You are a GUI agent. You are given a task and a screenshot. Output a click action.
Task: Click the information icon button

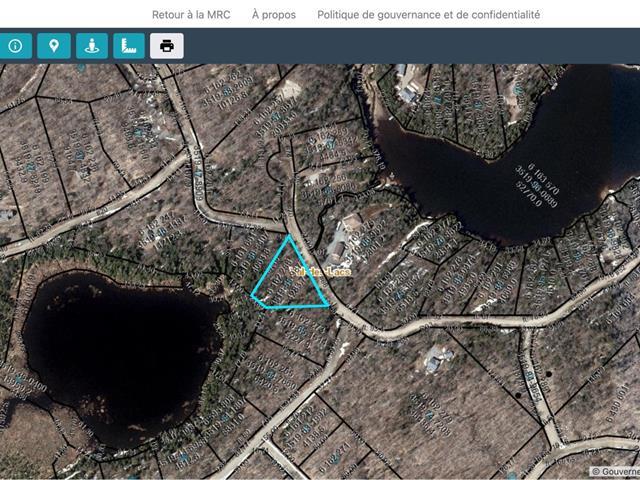tap(14, 46)
